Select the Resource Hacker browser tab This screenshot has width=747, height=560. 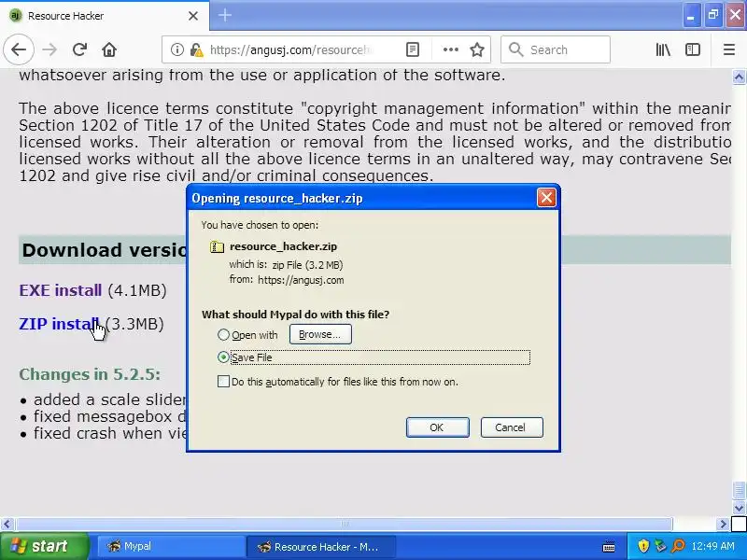click(105, 16)
